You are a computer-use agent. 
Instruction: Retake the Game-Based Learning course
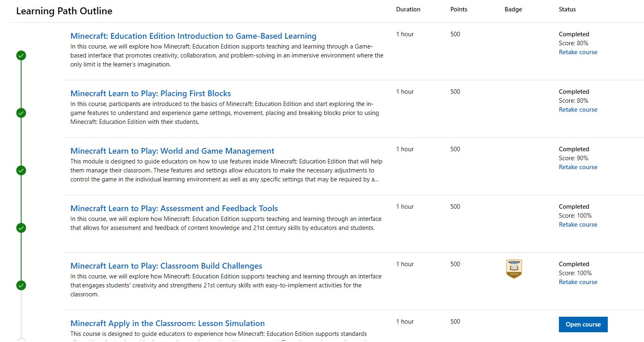tap(578, 52)
